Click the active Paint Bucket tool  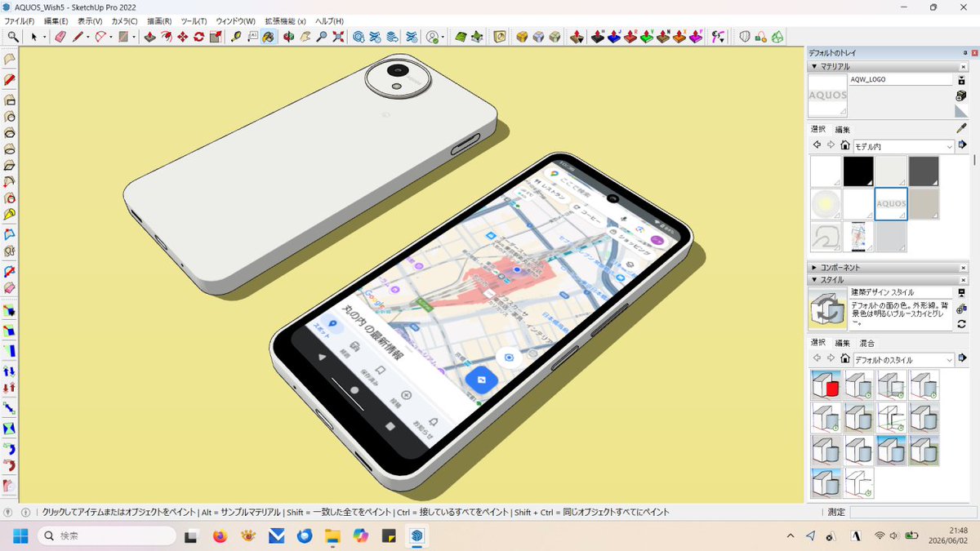coord(268,37)
